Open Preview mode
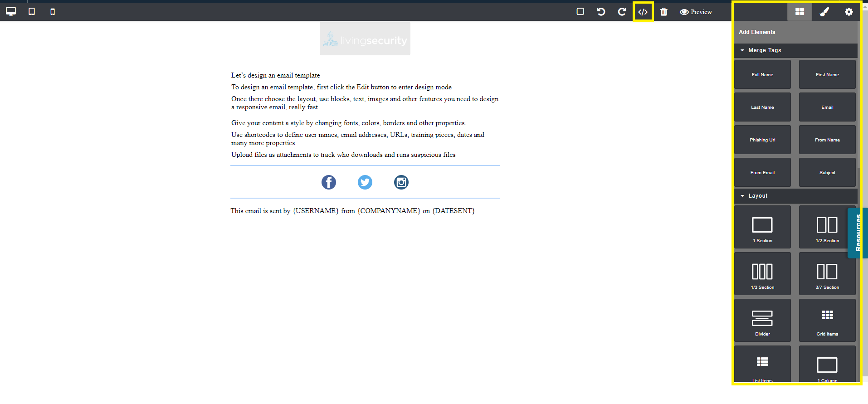868x404 pixels. [696, 12]
